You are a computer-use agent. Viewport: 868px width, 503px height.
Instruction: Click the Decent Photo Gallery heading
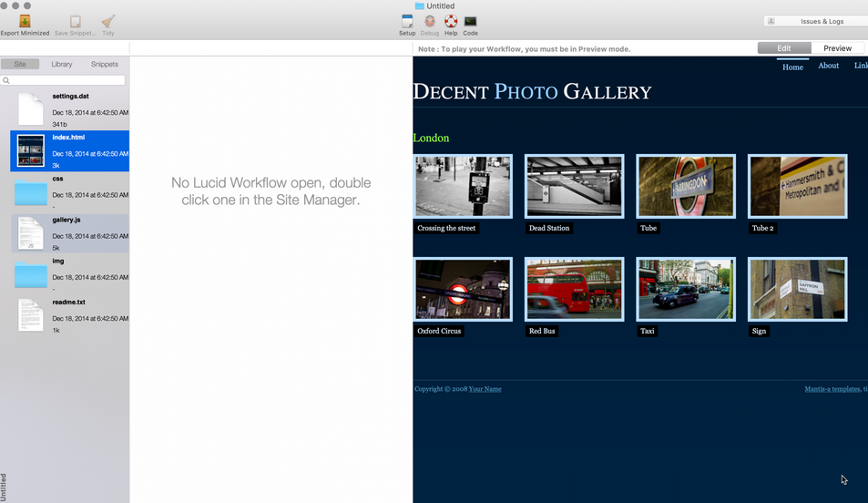[x=532, y=91]
